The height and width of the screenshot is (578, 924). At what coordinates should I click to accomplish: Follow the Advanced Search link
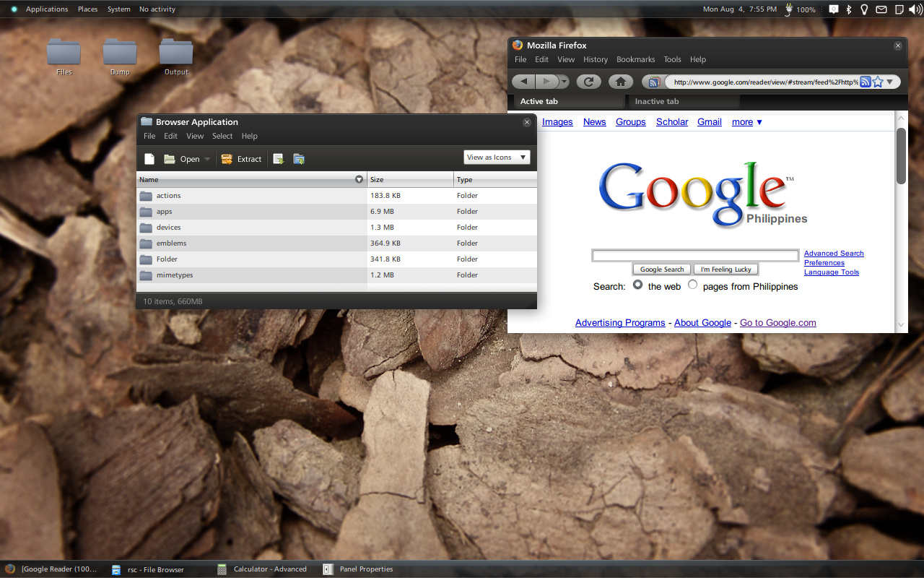834,254
